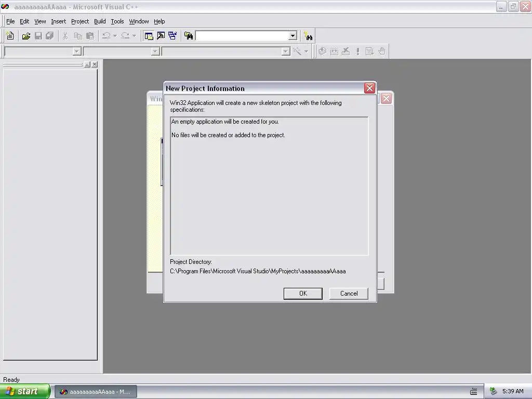This screenshot has width=532, height=399.
Task: Click the aaaaaaaaaAAaaa taskbar button
Action: 96,392
